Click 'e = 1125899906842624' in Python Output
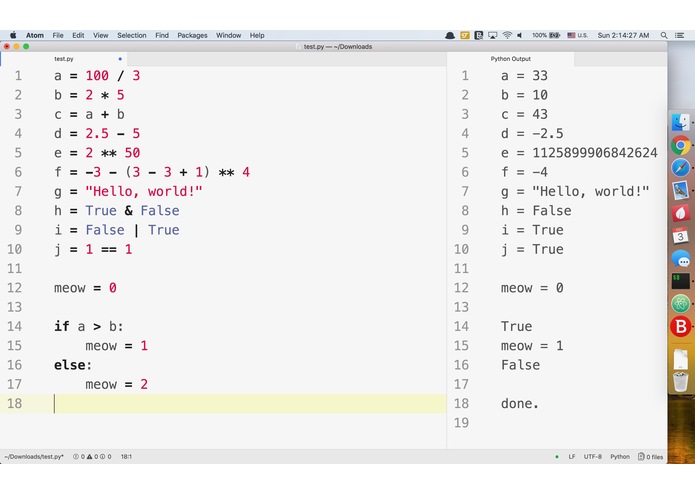Viewport: 695px width, 494px height. (x=579, y=153)
